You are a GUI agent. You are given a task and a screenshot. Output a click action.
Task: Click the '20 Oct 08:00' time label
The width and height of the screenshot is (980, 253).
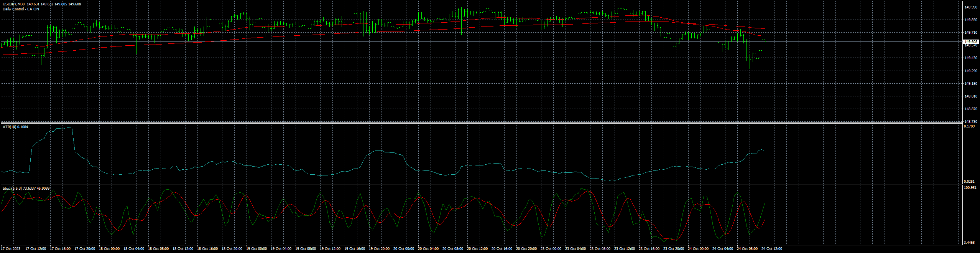coord(453,249)
